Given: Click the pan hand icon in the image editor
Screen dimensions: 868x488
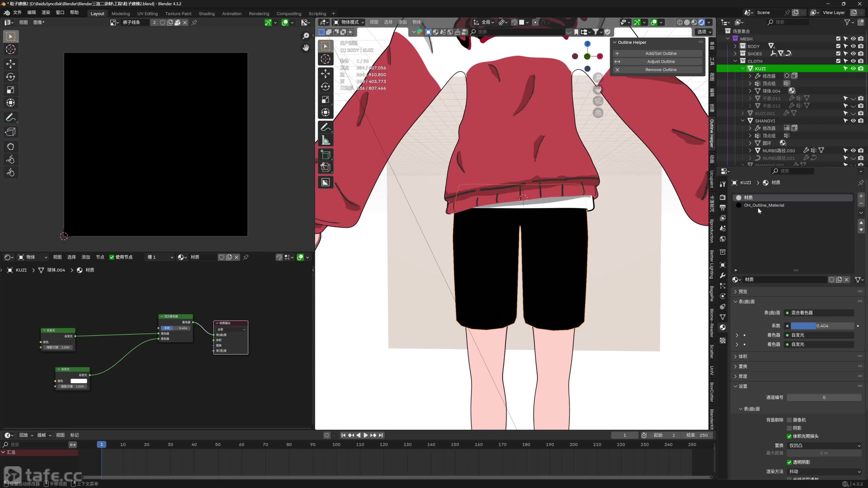Looking at the screenshot, I should pos(306,48).
